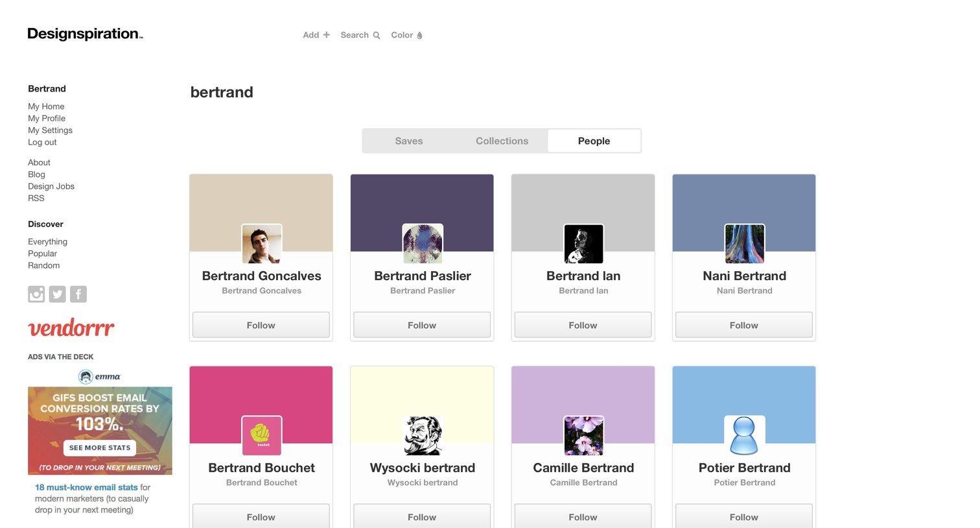The width and height of the screenshot is (980, 528).
Task: Click the Add plus icon
Action: point(327,35)
